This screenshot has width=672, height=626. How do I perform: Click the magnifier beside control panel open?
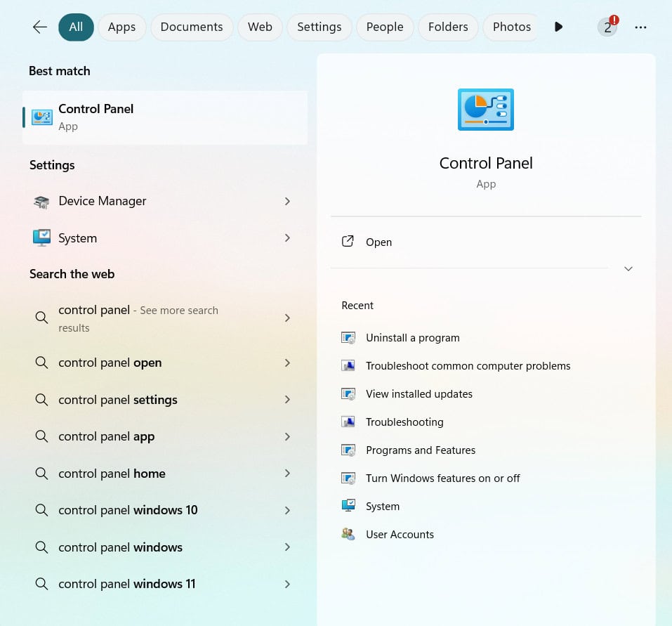tap(41, 363)
